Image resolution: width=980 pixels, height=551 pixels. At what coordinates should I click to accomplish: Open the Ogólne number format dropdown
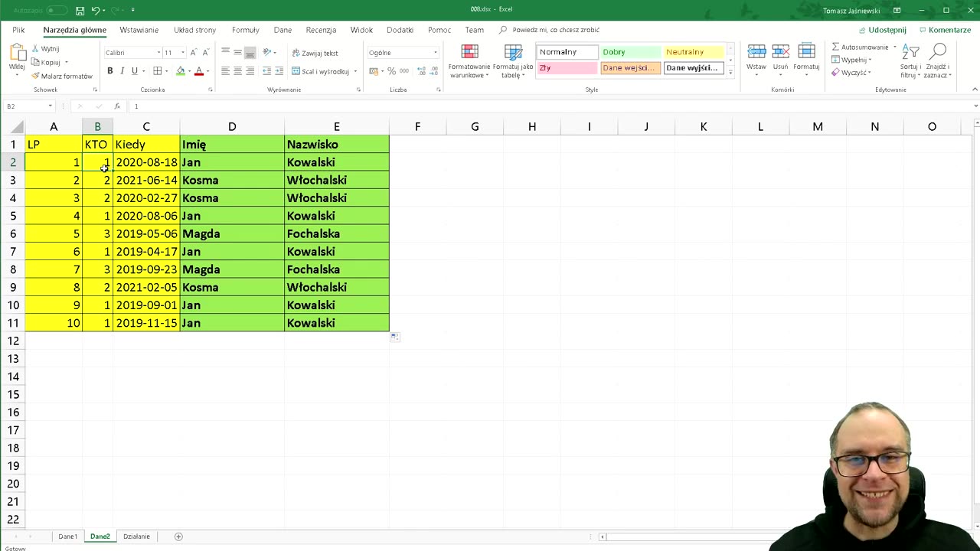point(435,53)
